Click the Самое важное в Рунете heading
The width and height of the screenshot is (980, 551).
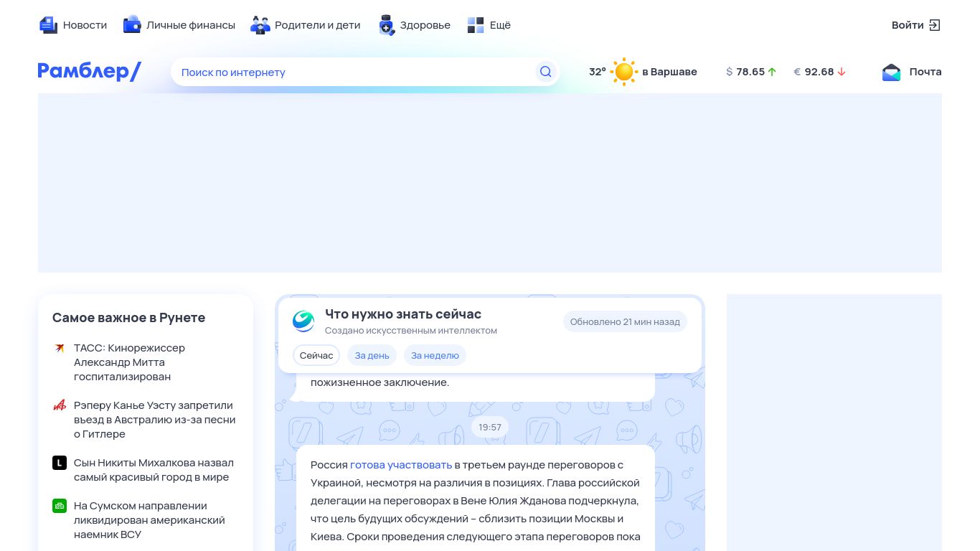[129, 318]
